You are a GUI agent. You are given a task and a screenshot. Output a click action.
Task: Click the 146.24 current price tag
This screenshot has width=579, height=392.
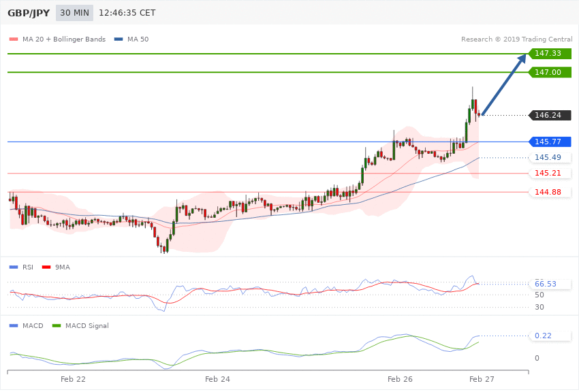click(x=550, y=116)
